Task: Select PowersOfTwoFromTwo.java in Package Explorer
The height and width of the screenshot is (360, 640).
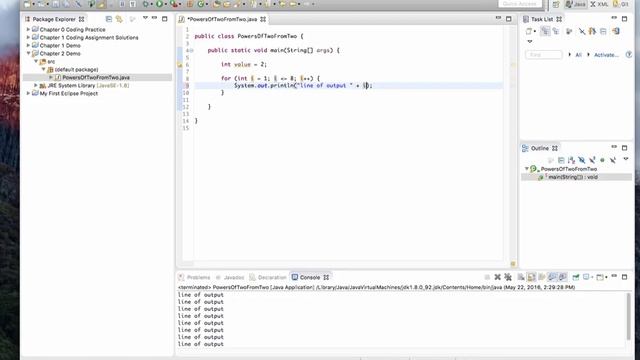Action: point(96,77)
